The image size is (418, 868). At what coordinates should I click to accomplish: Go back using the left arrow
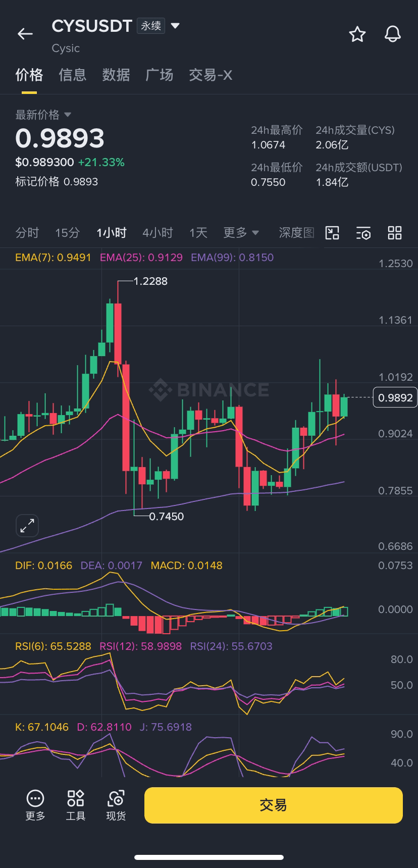tap(25, 34)
